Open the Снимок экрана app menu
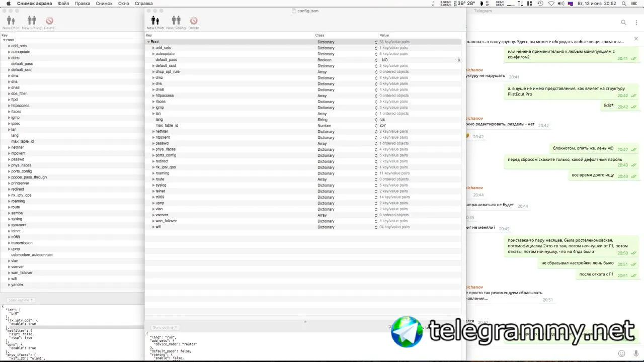Viewport: 644px width, 362px height. tap(34, 4)
